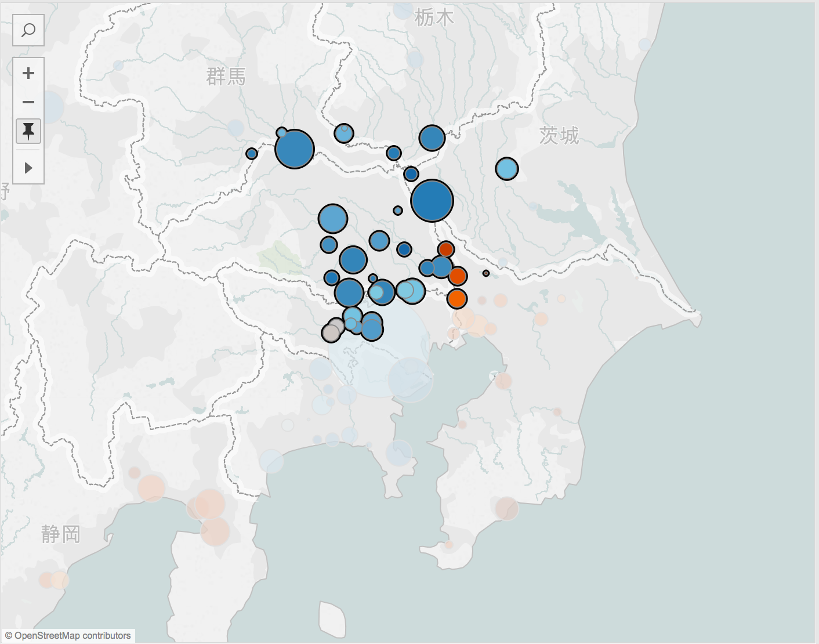The image size is (819, 644).
Task: Click the light blue circle under 茨城 label
Action: point(507,169)
